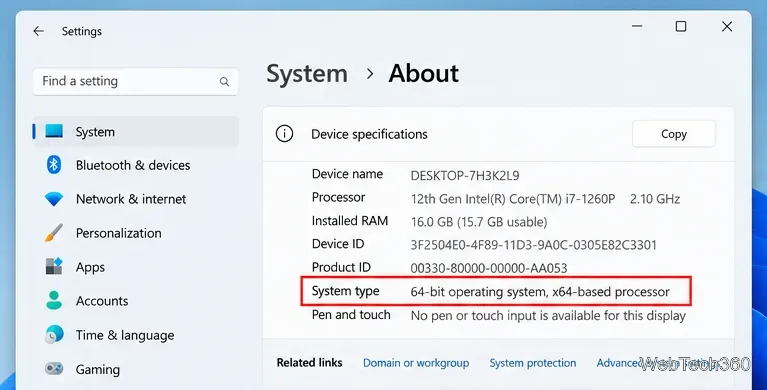Screen dimensions: 767x390
Task: Click the Accounts person icon
Action: 54,300
